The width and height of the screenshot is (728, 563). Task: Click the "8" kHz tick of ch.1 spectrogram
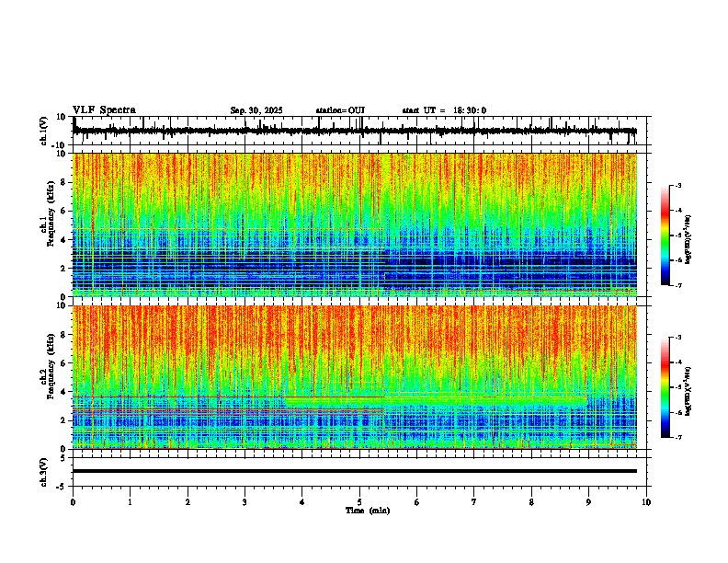pyautogui.click(x=63, y=182)
